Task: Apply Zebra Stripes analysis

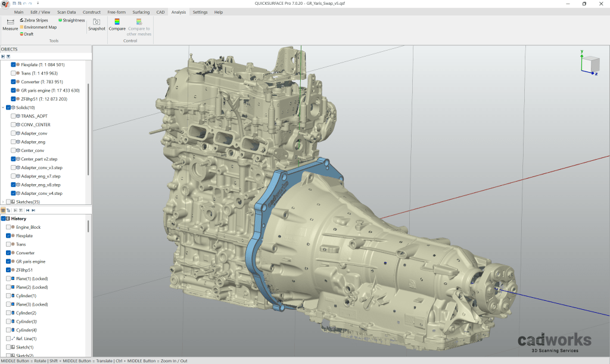Action: [x=36, y=20]
